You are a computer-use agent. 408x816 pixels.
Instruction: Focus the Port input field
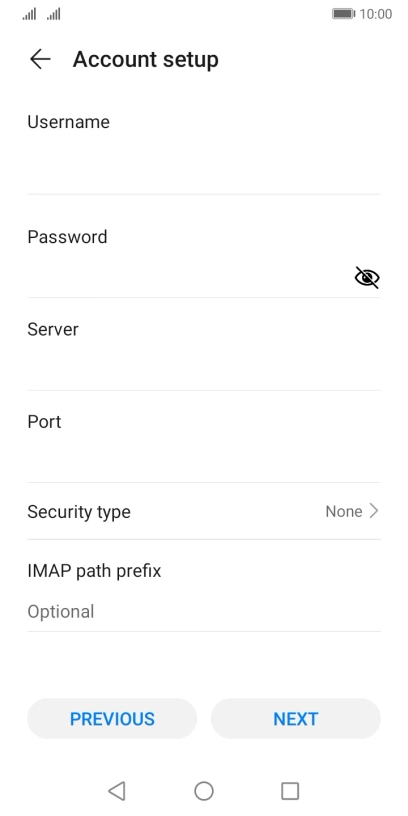click(x=204, y=459)
